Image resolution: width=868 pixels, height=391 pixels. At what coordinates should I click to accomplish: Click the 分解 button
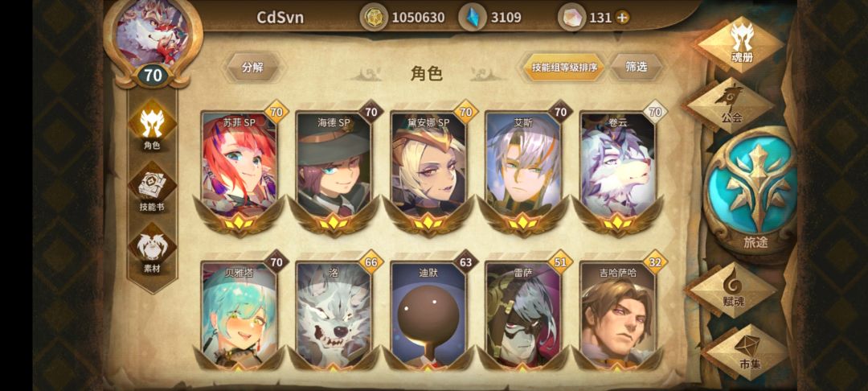click(252, 68)
